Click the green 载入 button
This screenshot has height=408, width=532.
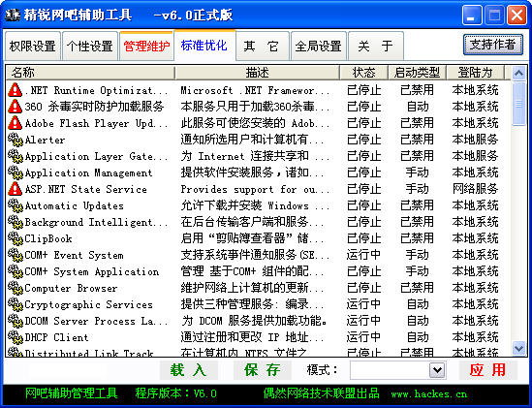pos(188,370)
